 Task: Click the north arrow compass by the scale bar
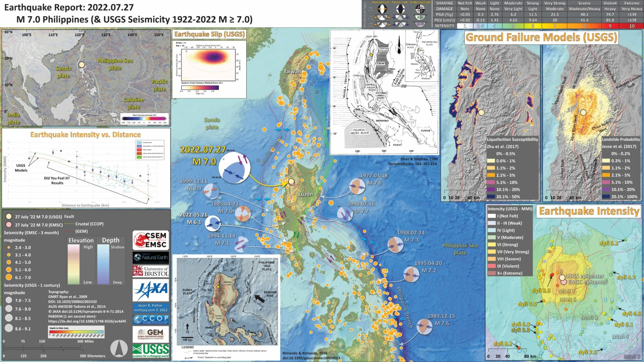tap(119, 349)
